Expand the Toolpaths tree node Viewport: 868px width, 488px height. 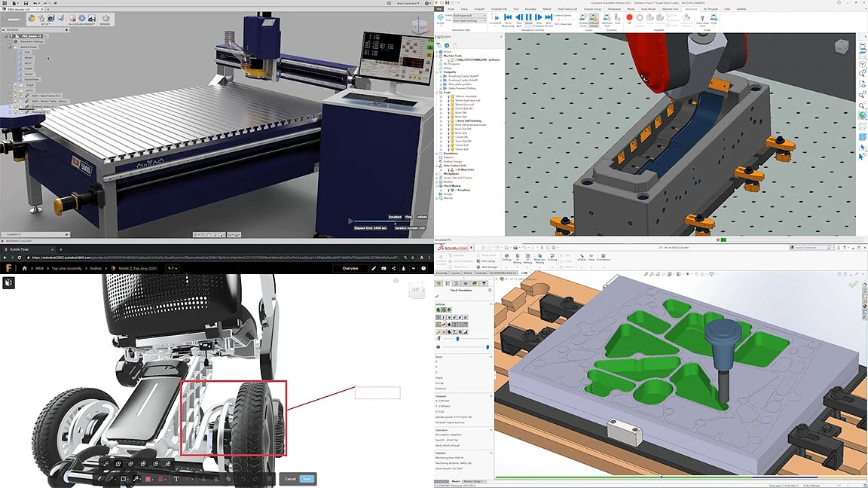click(x=438, y=72)
